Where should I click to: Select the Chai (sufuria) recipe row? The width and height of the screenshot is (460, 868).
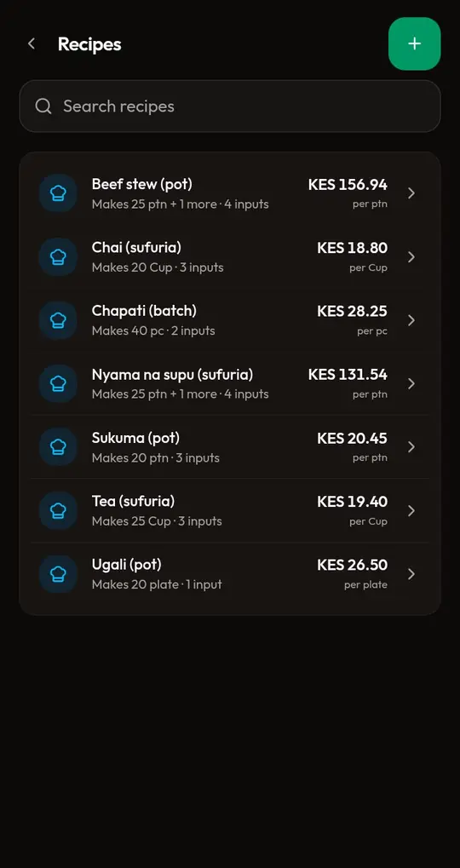(230, 257)
